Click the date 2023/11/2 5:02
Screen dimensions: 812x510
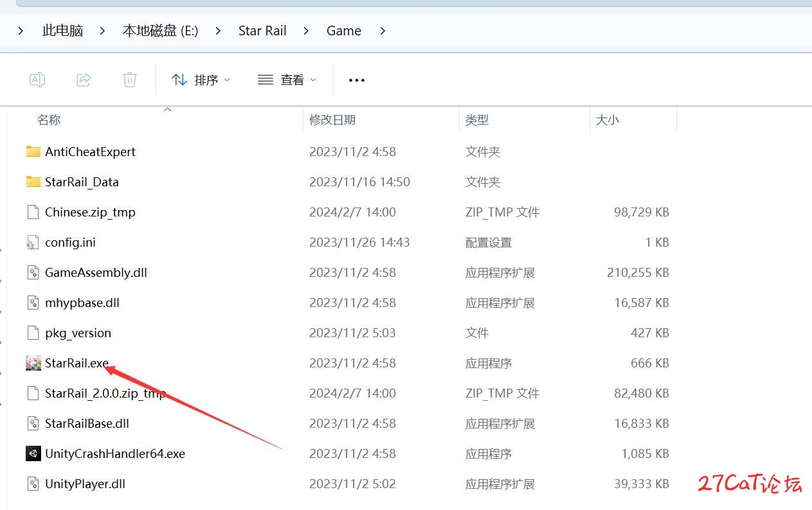point(352,484)
